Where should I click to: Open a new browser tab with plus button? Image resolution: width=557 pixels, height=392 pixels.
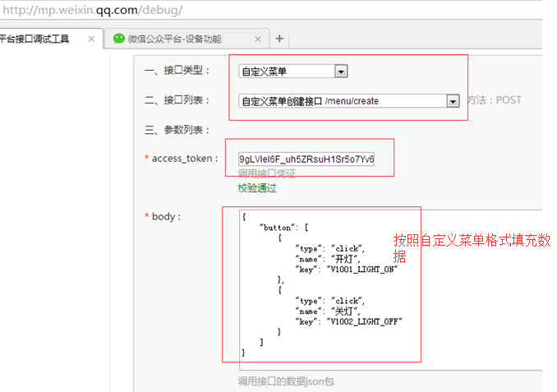279,39
